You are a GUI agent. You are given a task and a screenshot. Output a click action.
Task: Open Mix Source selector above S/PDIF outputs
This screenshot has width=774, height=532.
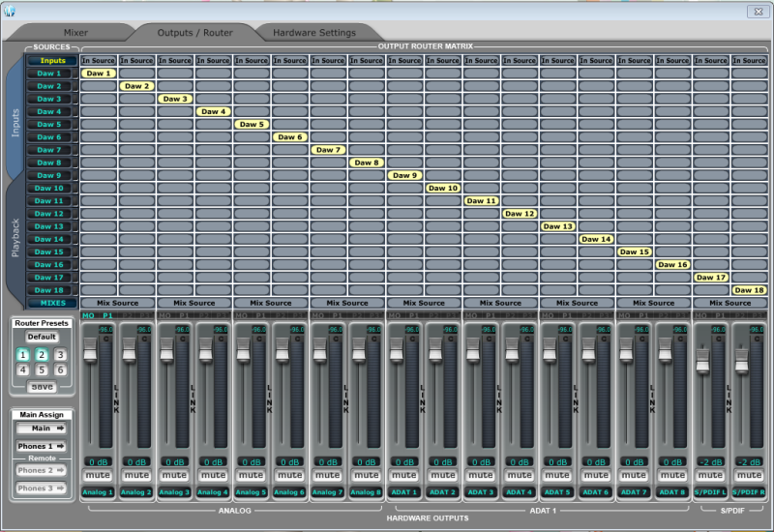729,303
